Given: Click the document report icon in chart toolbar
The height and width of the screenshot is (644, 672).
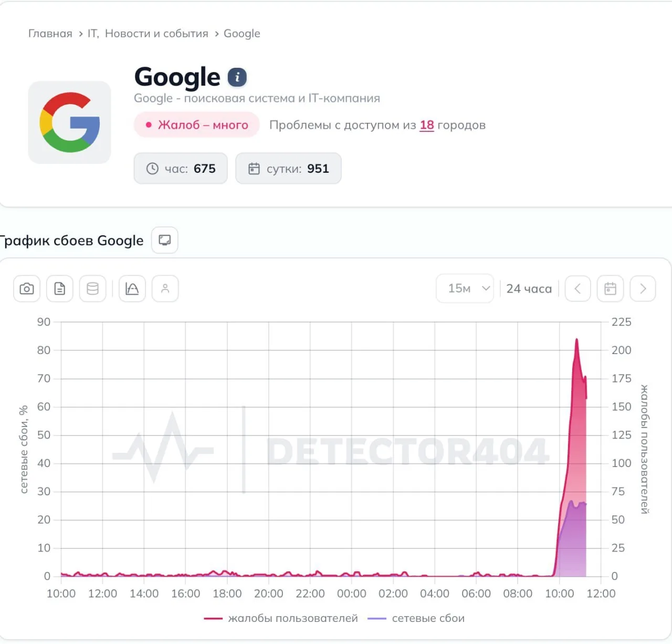Looking at the screenshot, I should coord(60,288).
